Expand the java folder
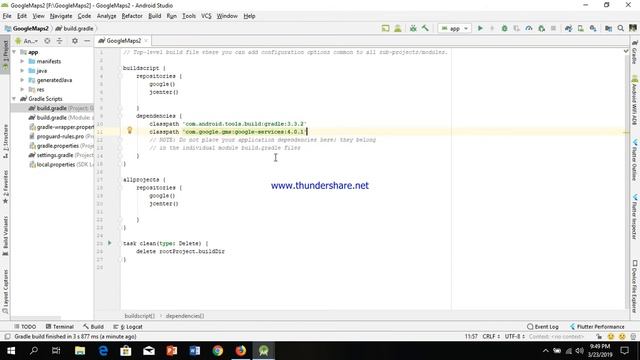This screenshot has height=360, width=640. point(22,71)
